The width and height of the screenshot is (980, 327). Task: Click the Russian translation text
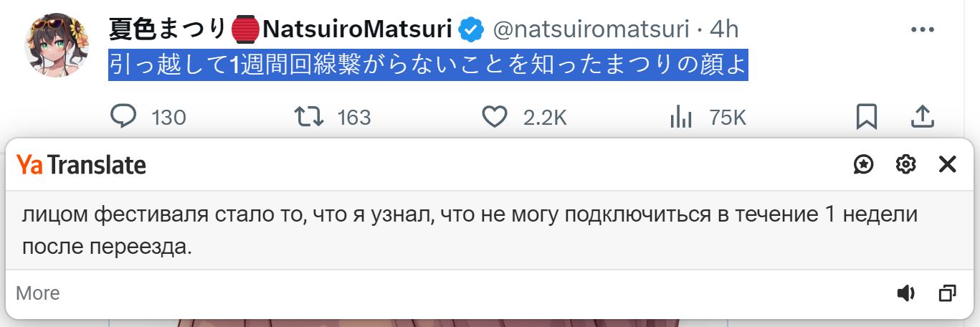tap(470, 231)
